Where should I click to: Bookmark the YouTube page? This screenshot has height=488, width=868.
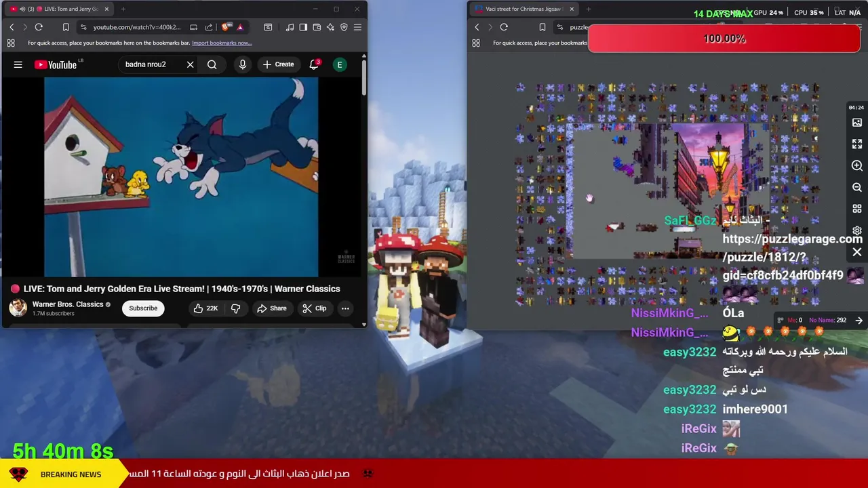tap(66, 27)
